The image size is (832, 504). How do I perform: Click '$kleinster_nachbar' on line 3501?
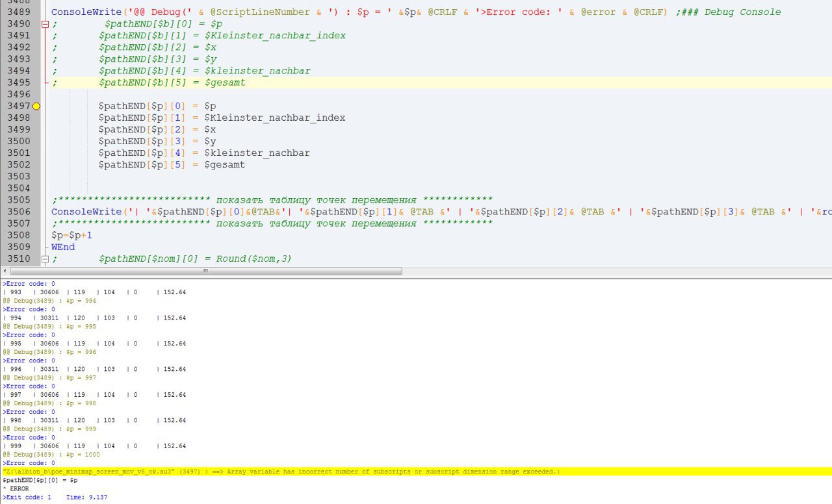(257, 153)
